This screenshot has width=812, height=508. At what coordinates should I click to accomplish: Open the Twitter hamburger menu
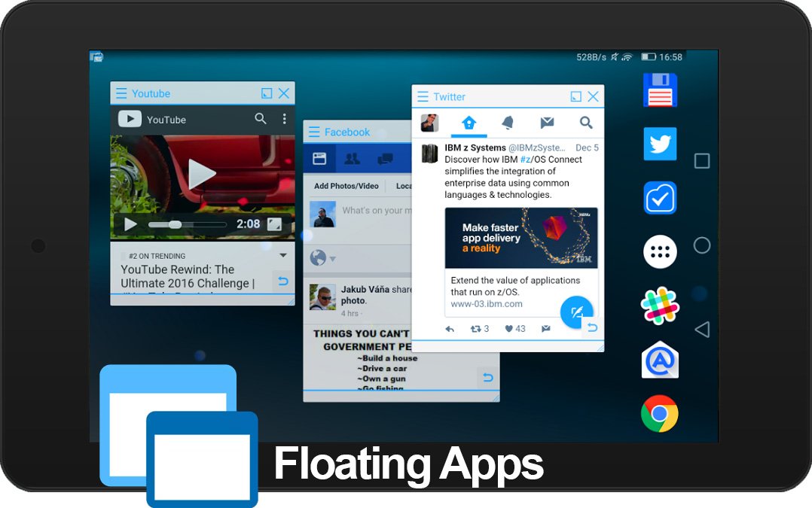pyautogui.click(x=422, y=96)
